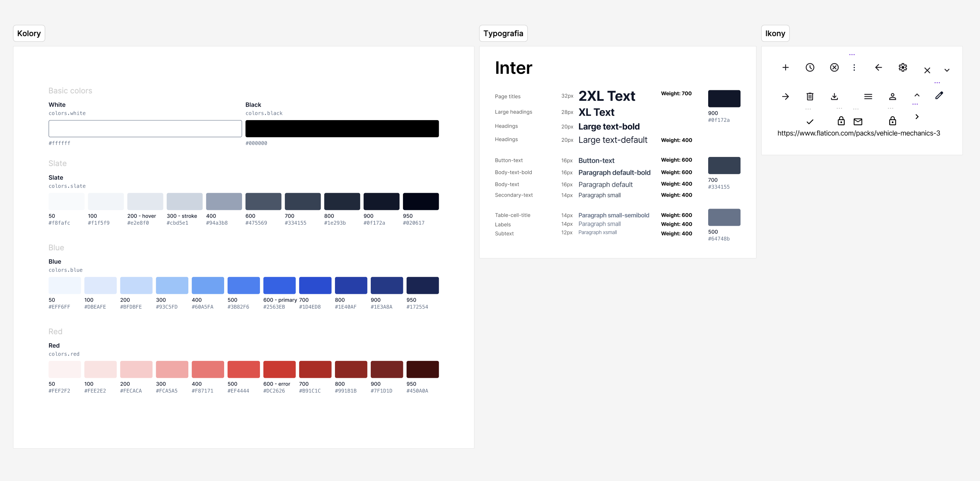
Task: Pick Slate 600 swatch #475569
Action: click(263, 202)
